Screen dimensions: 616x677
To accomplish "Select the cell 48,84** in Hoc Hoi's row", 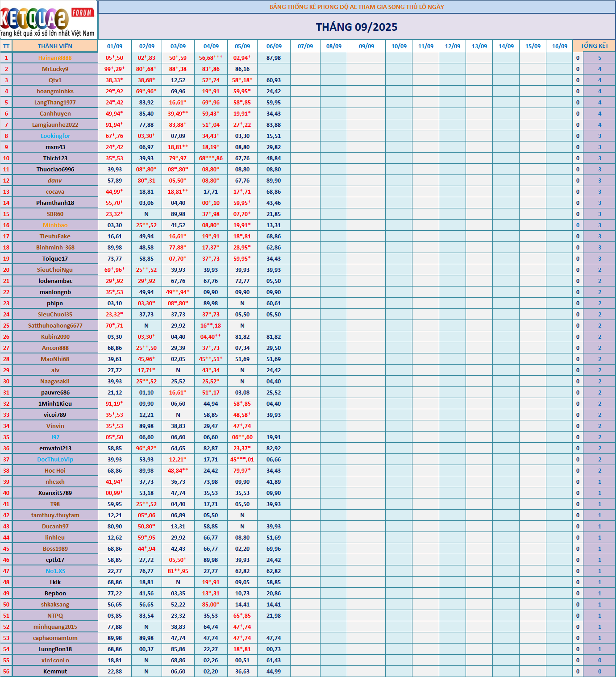I will [x=178, y=470].
